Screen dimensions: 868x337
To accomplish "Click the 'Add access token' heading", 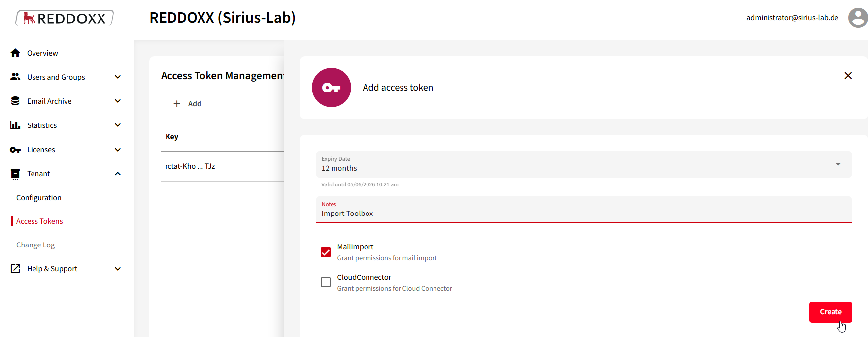I will click(x=398, y=88).
